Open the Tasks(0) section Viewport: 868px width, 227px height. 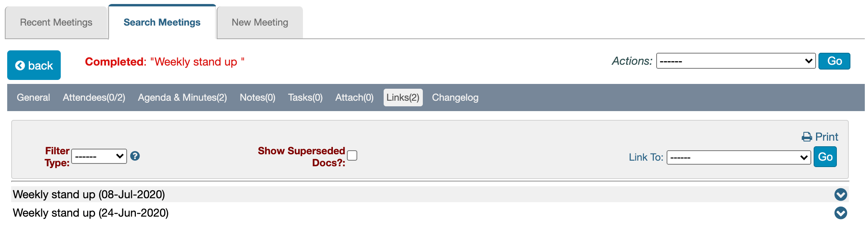coord(305,98)
